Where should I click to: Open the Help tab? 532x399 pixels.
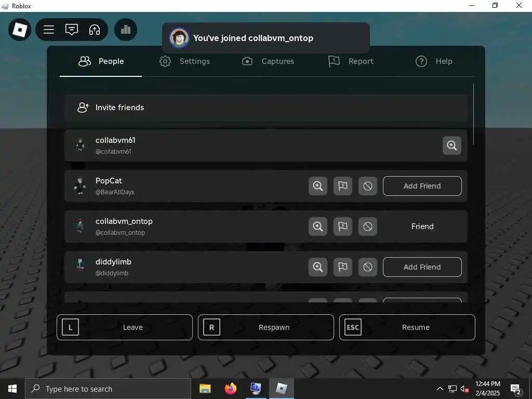[x=434, y=61]
